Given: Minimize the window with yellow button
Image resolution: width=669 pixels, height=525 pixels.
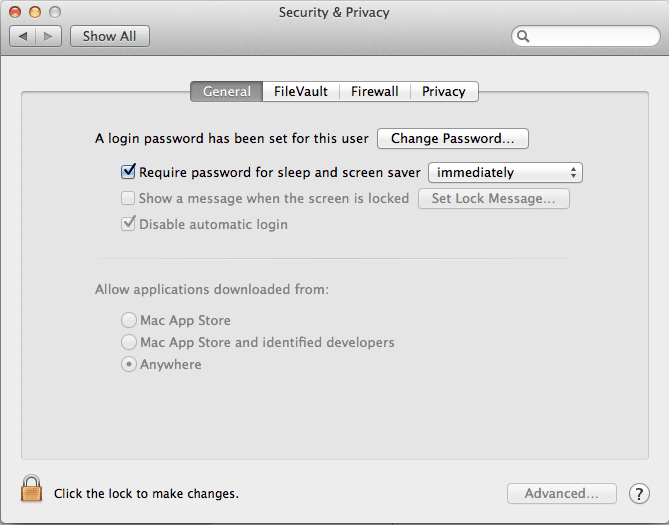Looking at the screenshot, I should (x=35, y=12).
